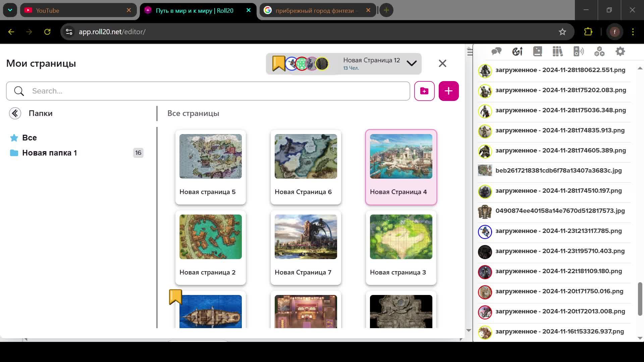Open the My Settings gear icon
Screen dimensions: 644x362
(620, 51)
